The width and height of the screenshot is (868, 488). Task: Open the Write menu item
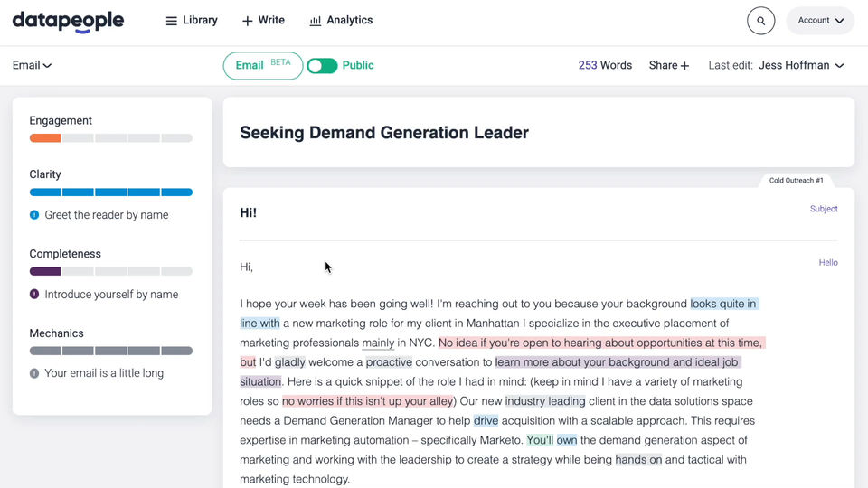(x=263, y=20)
